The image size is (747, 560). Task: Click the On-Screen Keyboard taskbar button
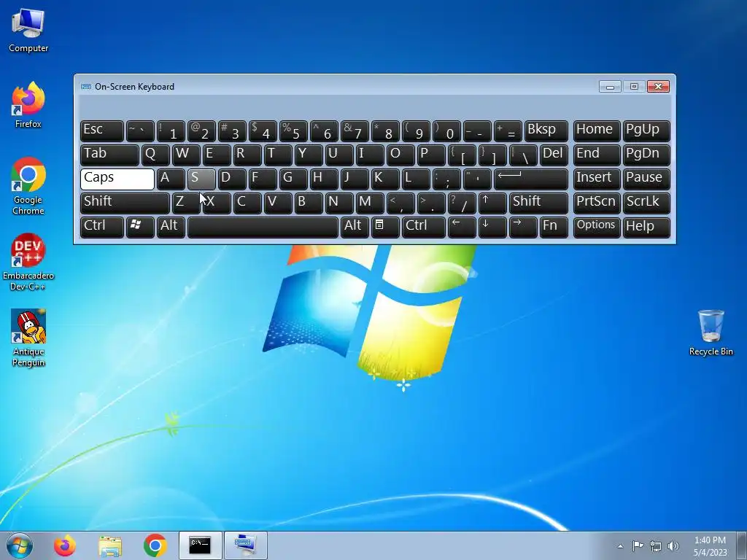tap(245, 545)
